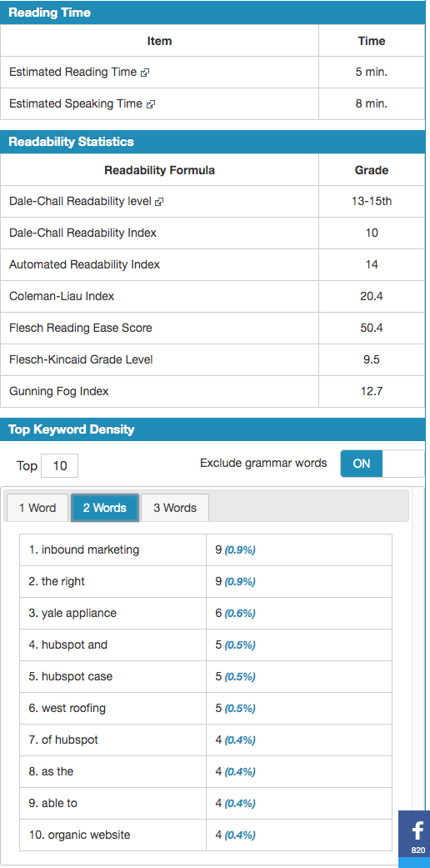
Task: Collapse the Top Keyword Density header
Action: click(212, 429)
